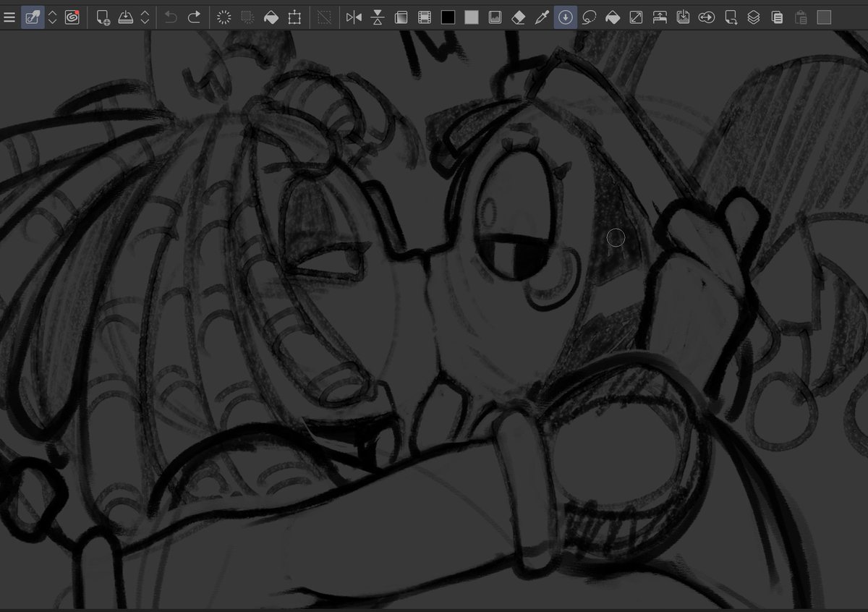Image resolution: width=868 pixels, height=612 pixels.
Task: Choose the black main color swatch
Action: click(448, 17)
